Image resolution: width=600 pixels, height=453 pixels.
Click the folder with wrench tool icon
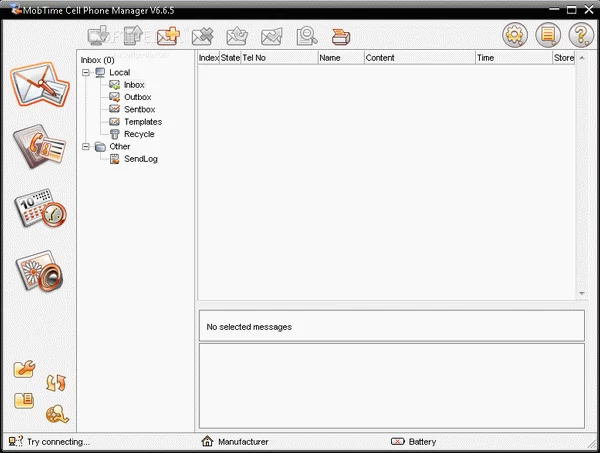[24, 369]
